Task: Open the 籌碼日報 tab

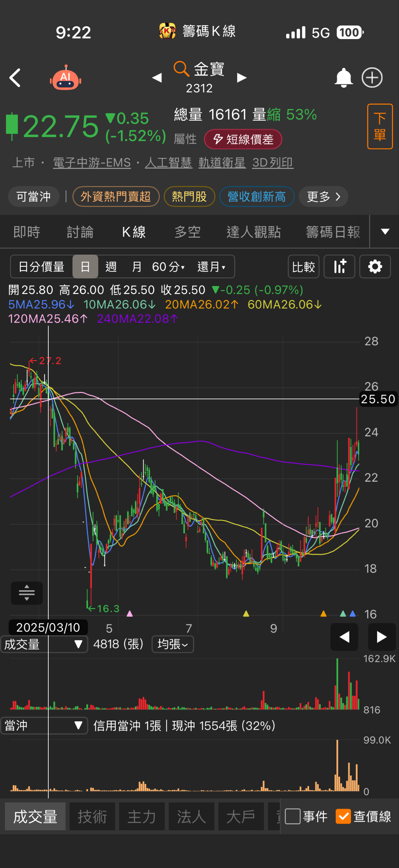Action: click(333, 232)
